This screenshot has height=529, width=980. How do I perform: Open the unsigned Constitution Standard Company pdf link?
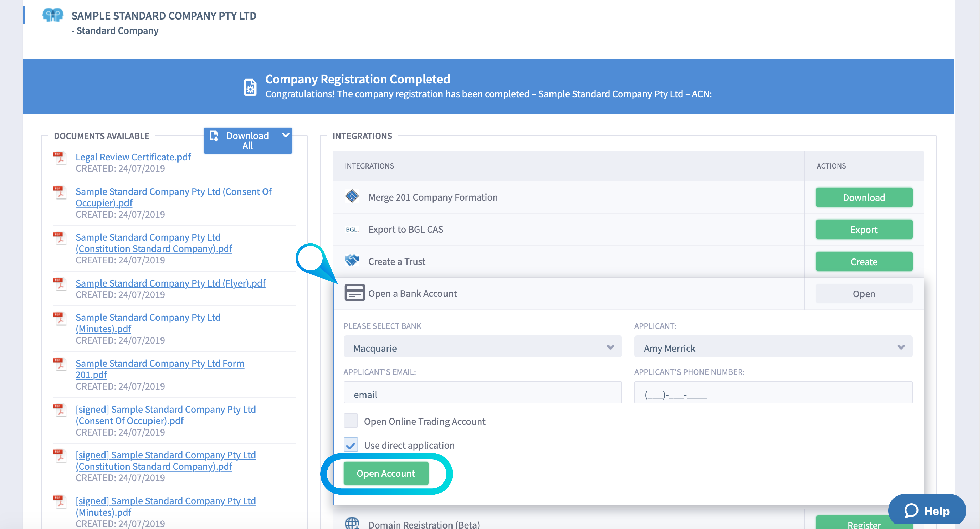point(154,243)
